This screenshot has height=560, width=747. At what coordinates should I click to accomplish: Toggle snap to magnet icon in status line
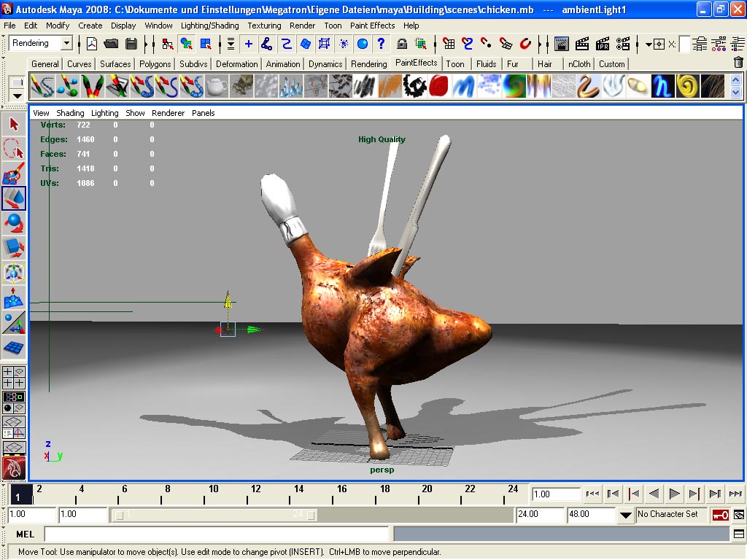[525, 44]
